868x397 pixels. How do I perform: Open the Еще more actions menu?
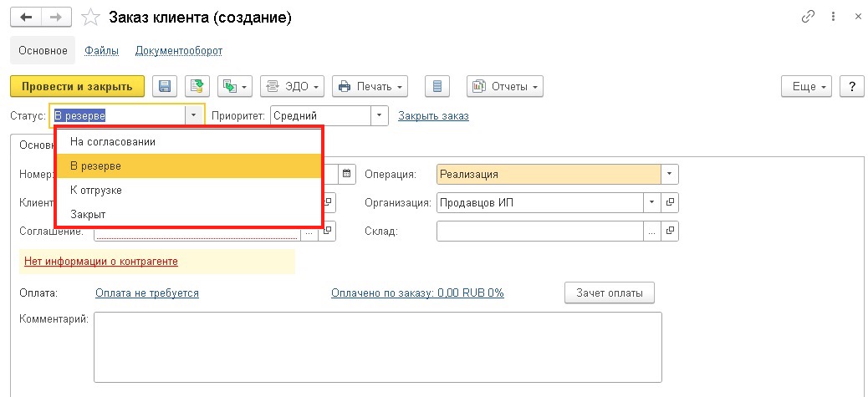807,86
